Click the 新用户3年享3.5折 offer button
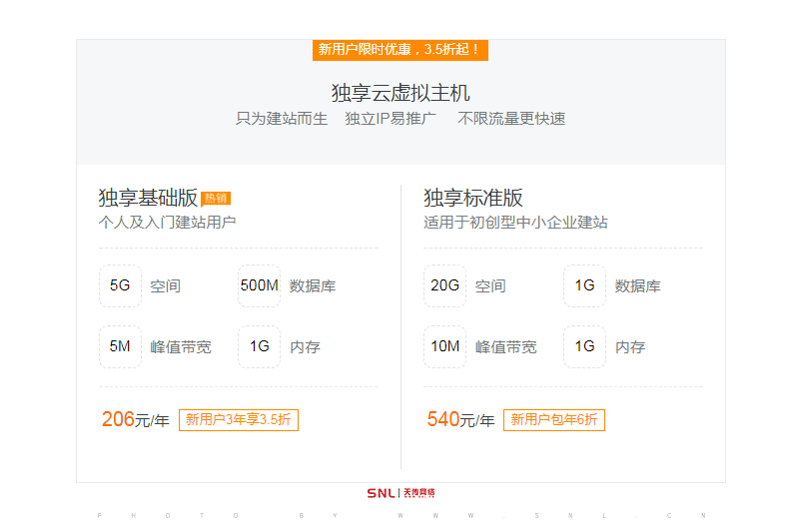Screen dimensions: 799x532 [x=239, y=419]
